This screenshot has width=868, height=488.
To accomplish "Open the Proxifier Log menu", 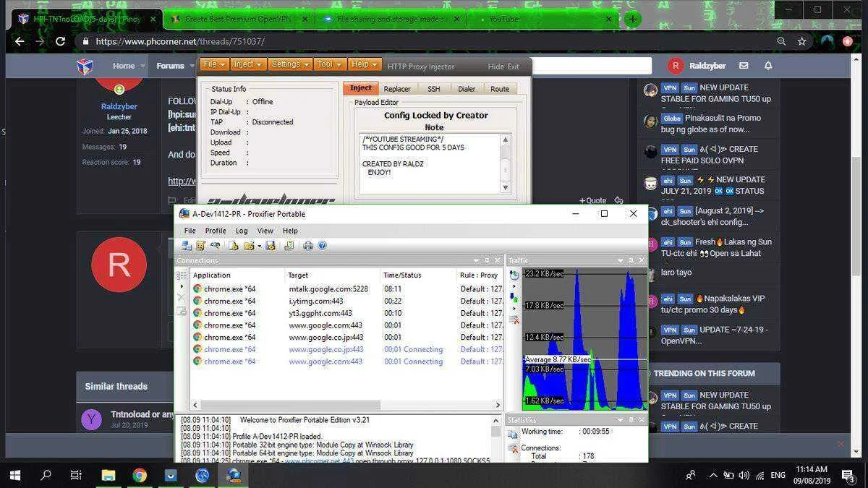I will (x=242, y=231).
